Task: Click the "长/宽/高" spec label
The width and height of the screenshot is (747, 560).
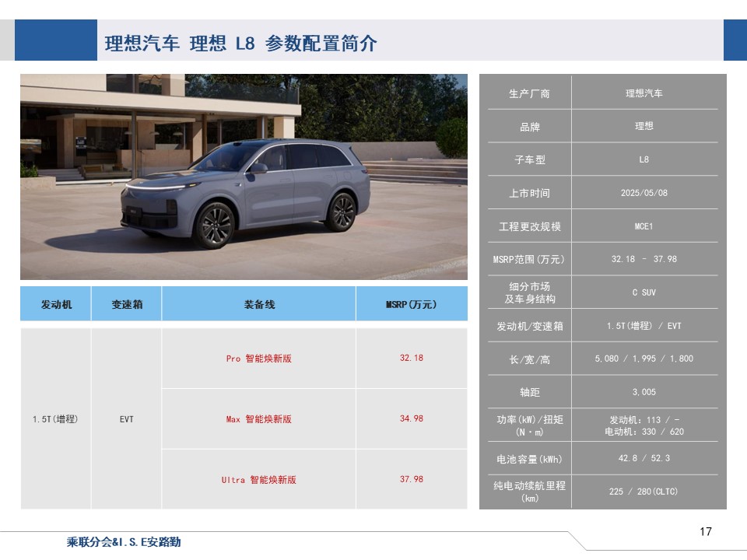Action: click(530, 359)
